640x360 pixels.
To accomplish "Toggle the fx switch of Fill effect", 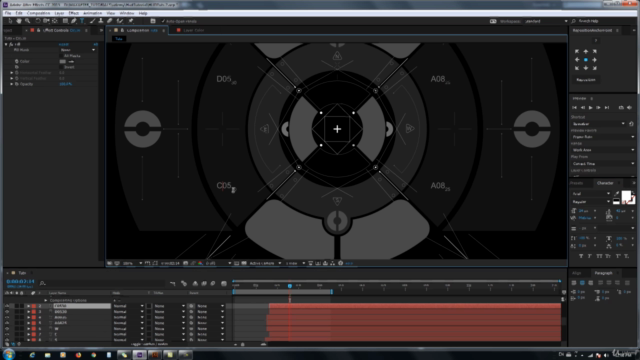I will coord(11,44).
